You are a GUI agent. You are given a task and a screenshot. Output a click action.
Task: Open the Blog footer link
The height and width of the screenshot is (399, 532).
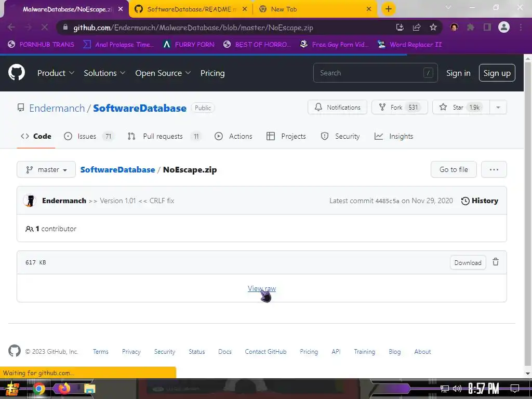[x=395, y=352]
